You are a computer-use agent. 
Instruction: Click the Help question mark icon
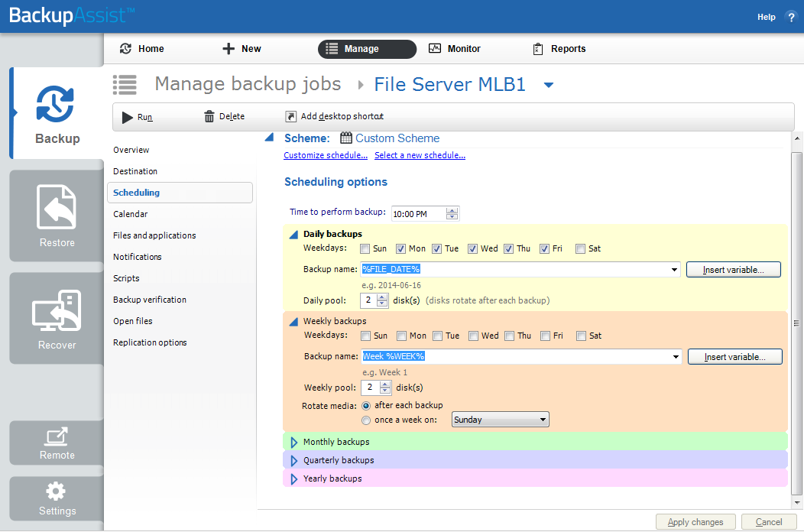pyautogui.click(x=791, y=17)
